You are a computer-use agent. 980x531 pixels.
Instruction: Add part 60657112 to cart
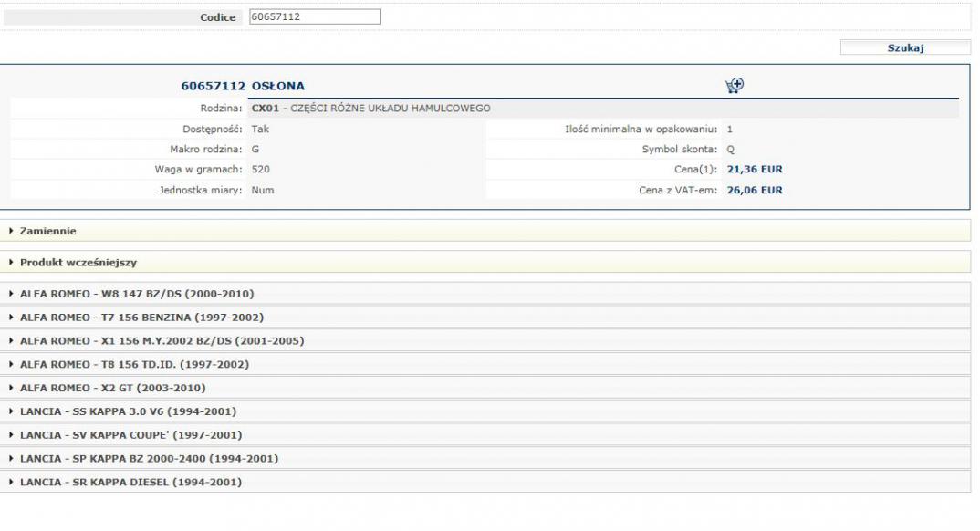coord(734,86)
